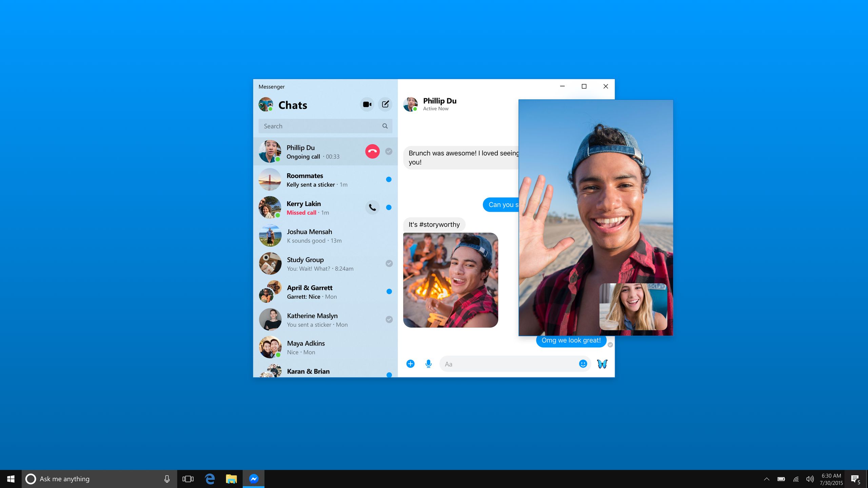The image size is (868, 488).
Task: Send the butterfly emoji reaction
Action: click(x=602, y=364)
